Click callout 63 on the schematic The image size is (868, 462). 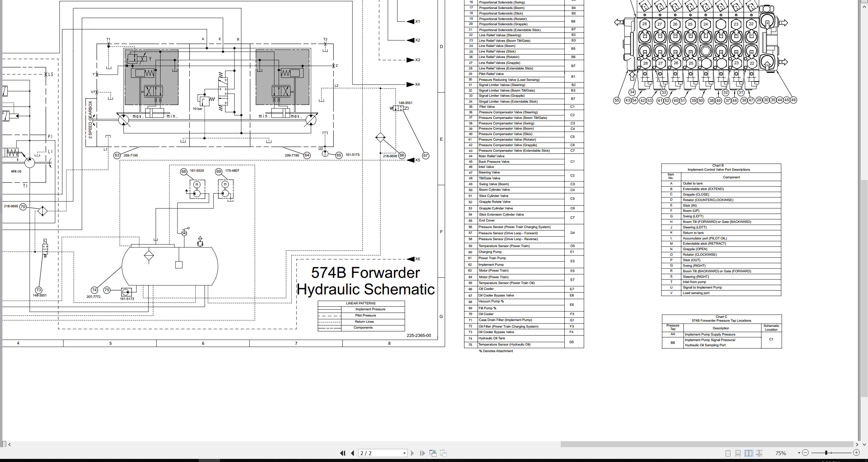[x=117, y=155]
